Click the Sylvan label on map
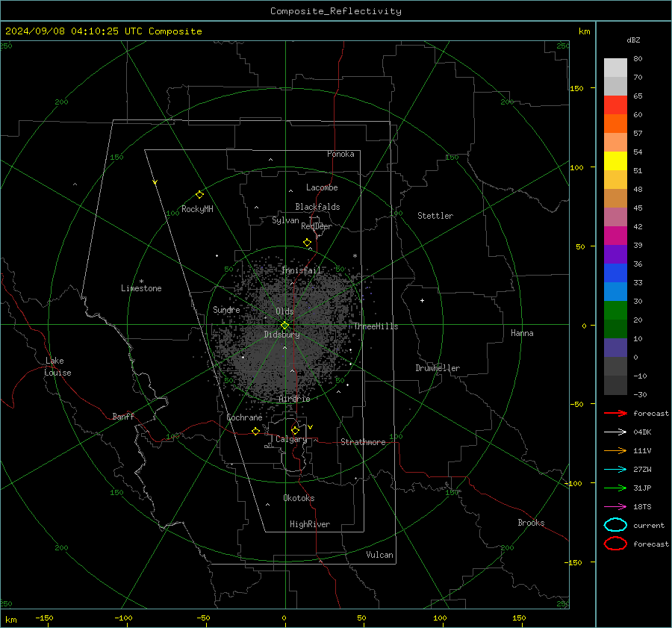 point(285,220)
